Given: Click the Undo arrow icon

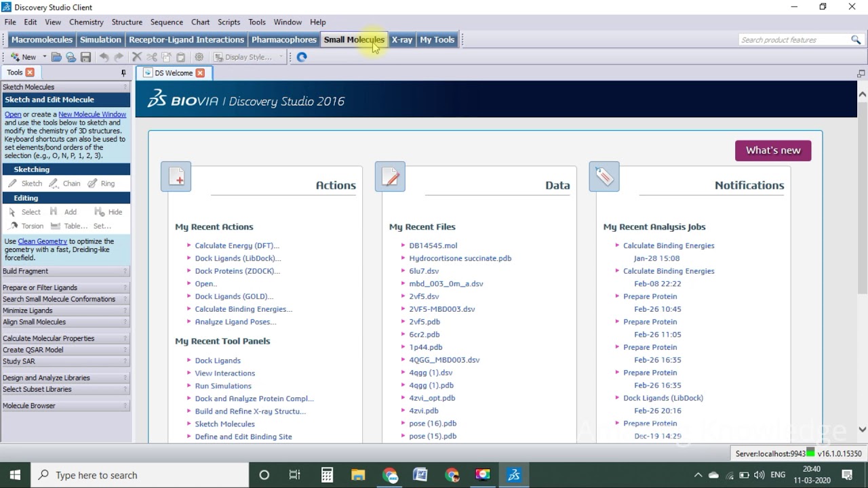Looking at the screenshot, I should [x=104, y=57].
